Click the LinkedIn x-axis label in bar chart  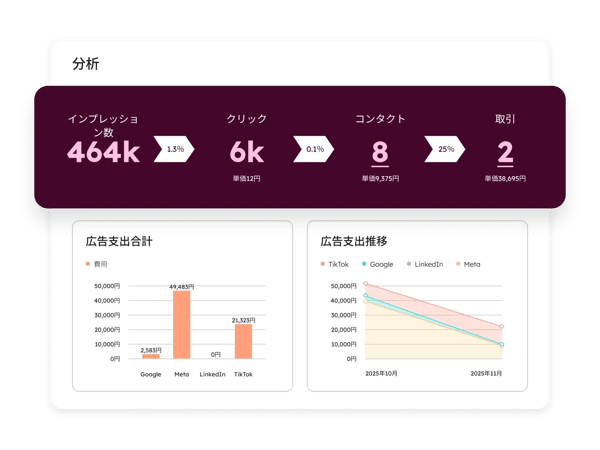212,374
